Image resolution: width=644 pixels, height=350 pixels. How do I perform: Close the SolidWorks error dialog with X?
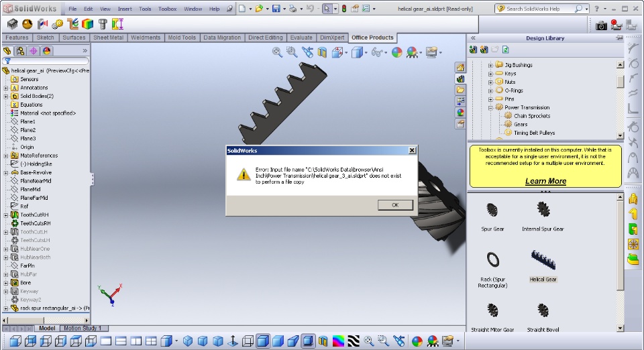coord(412,150)
